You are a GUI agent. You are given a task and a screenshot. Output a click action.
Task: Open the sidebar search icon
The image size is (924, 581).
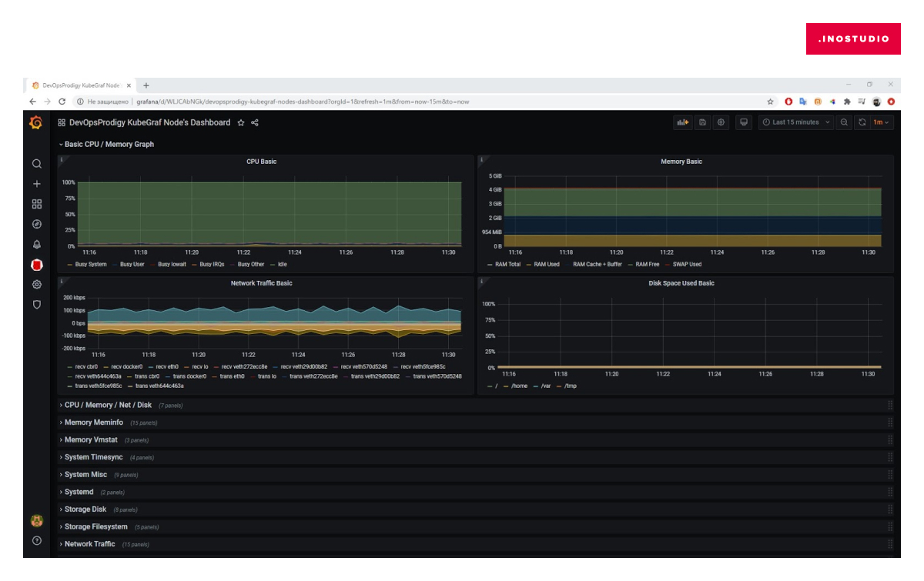pos(36,164)
